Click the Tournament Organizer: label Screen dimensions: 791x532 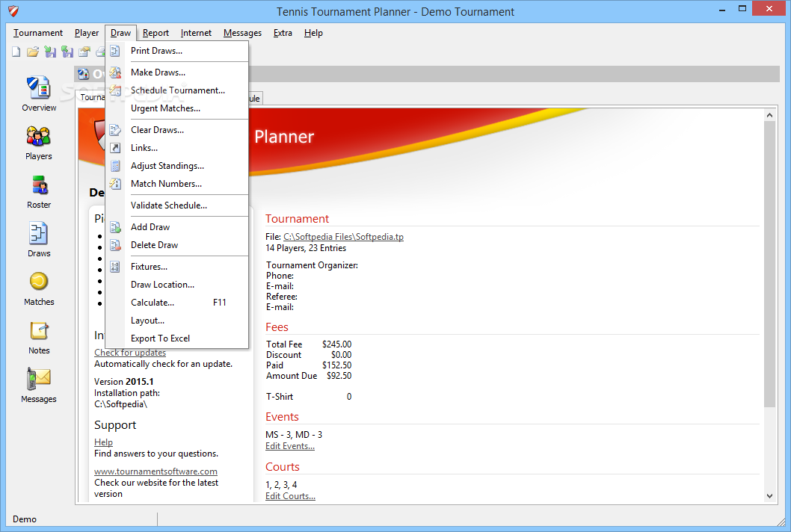tap(312, 265)
